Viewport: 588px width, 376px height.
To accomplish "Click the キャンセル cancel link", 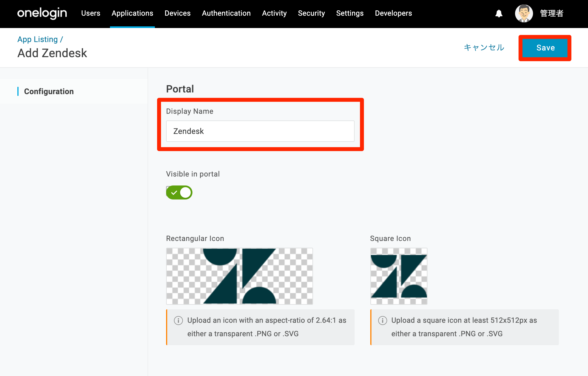I will (x=484, y=47).
